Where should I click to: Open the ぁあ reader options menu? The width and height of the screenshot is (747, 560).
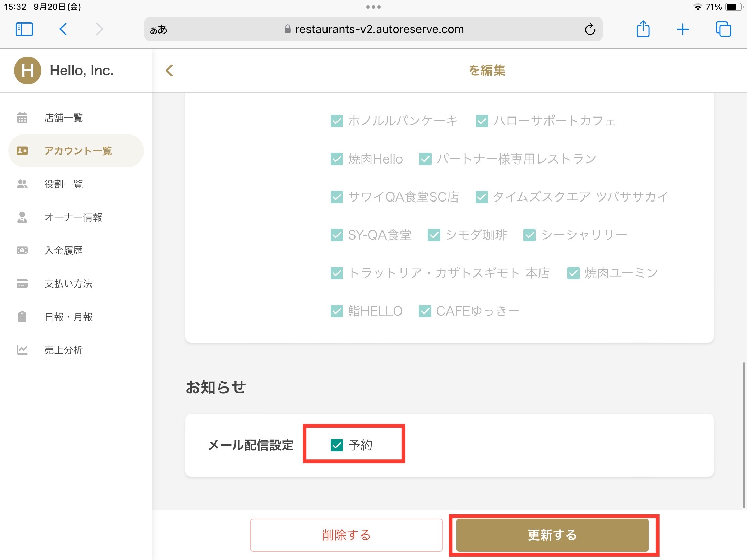click(159, 29)
